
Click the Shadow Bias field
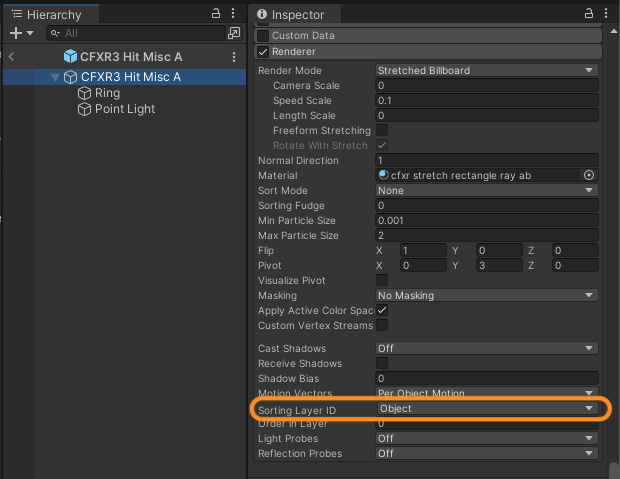(486, 379)
